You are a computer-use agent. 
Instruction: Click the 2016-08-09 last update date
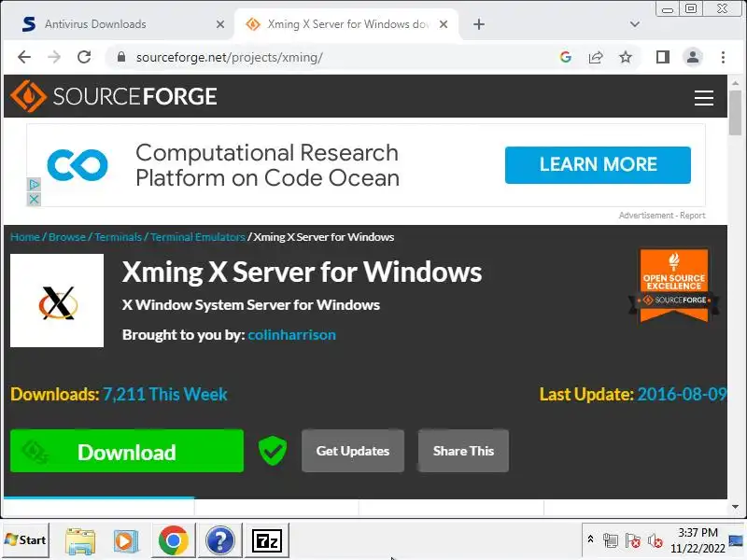[x=683, y=394]
